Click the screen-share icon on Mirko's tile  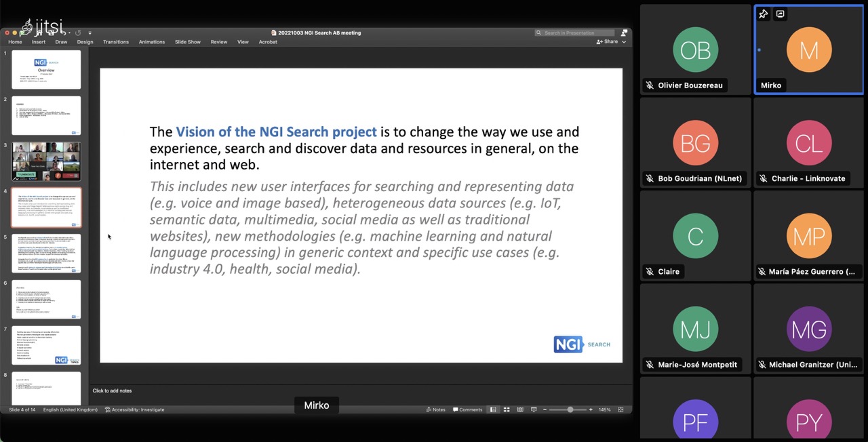tap(780, 14)
